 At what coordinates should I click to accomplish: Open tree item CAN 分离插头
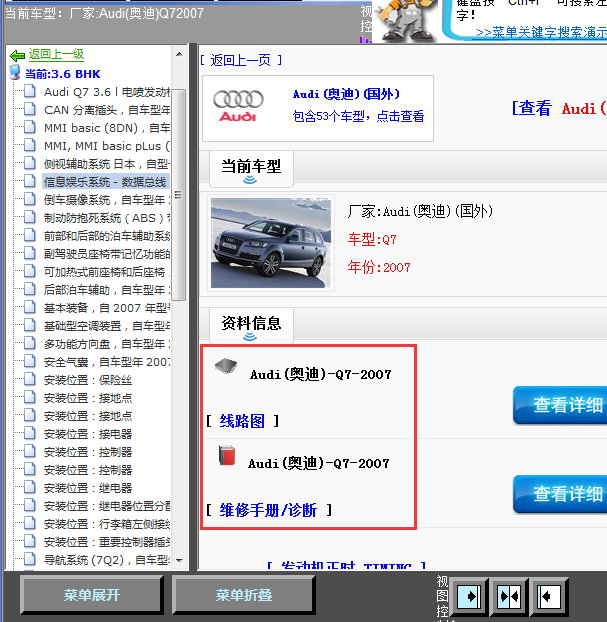(x=107, y=110)
